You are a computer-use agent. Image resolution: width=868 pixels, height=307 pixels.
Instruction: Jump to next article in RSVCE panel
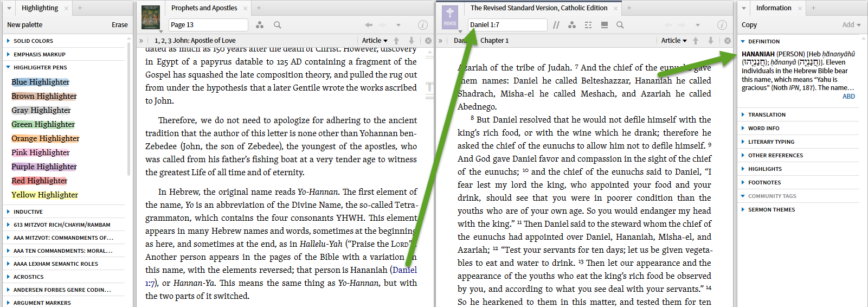711,41
